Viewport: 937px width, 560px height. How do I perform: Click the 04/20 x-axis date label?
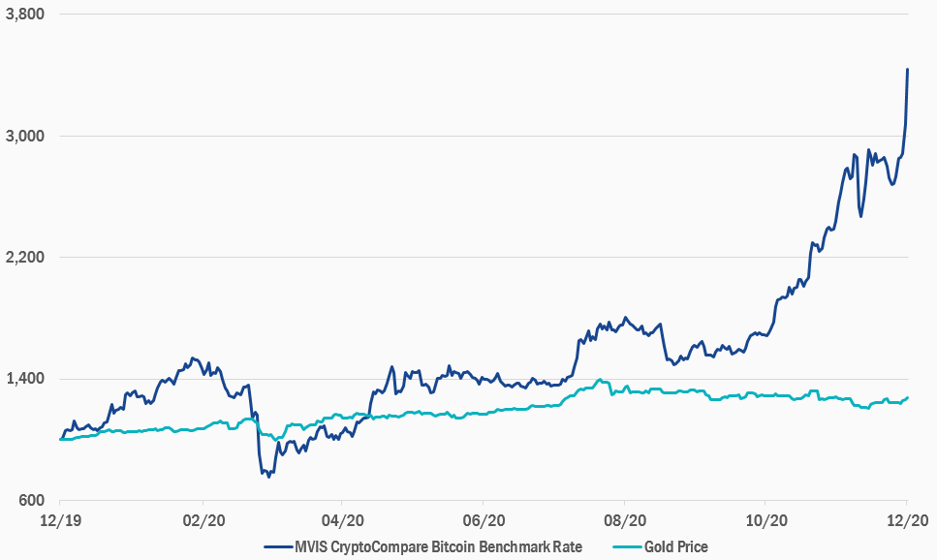[x=343, y=519]
